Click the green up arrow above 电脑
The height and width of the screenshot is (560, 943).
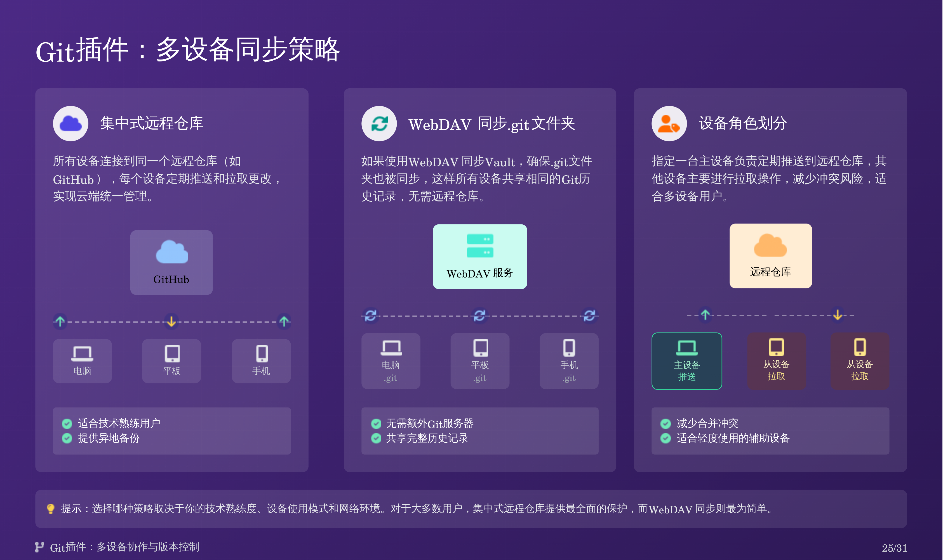pos(60,321)
